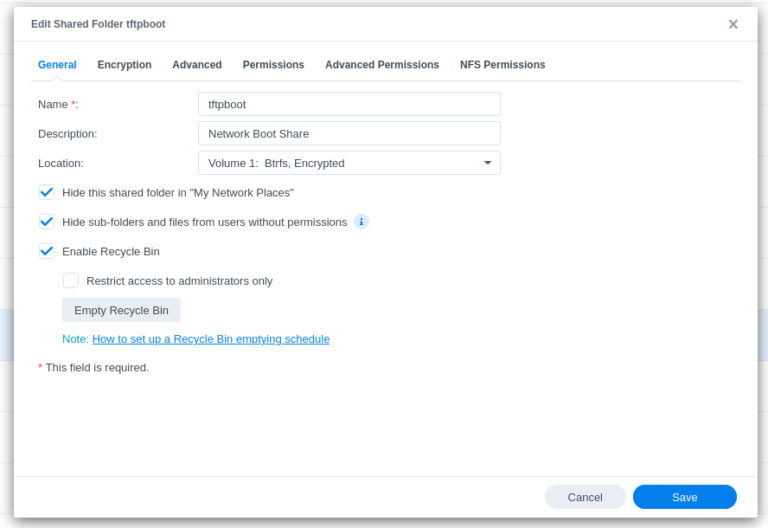Switch to NFS Permissions tab
Screen dimensions: 768x528
502,65
